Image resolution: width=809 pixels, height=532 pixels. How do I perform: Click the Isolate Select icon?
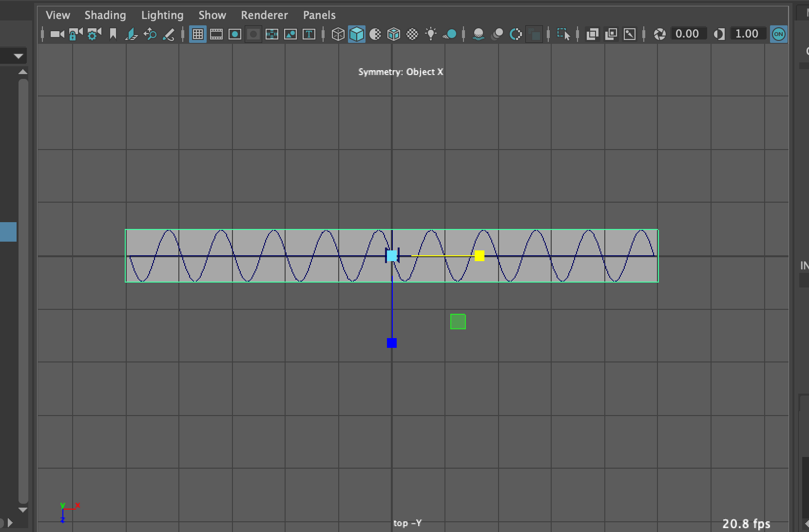[x=563, y=34]
